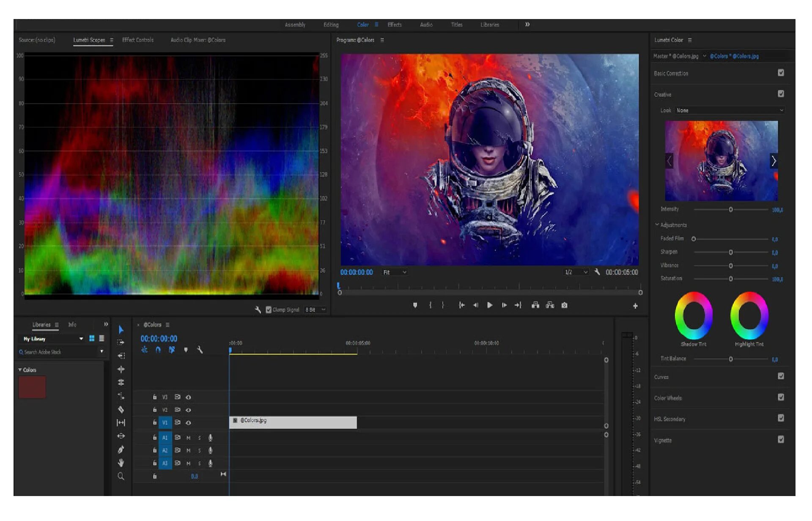
Task: Click the Add Marker icon below the monitor
Action: click(415, 305)
